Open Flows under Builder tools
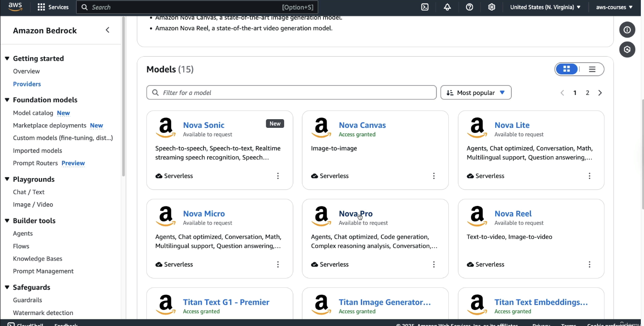Screen dimensions: 644x326 pyautogui.click(x=21, y=246)
